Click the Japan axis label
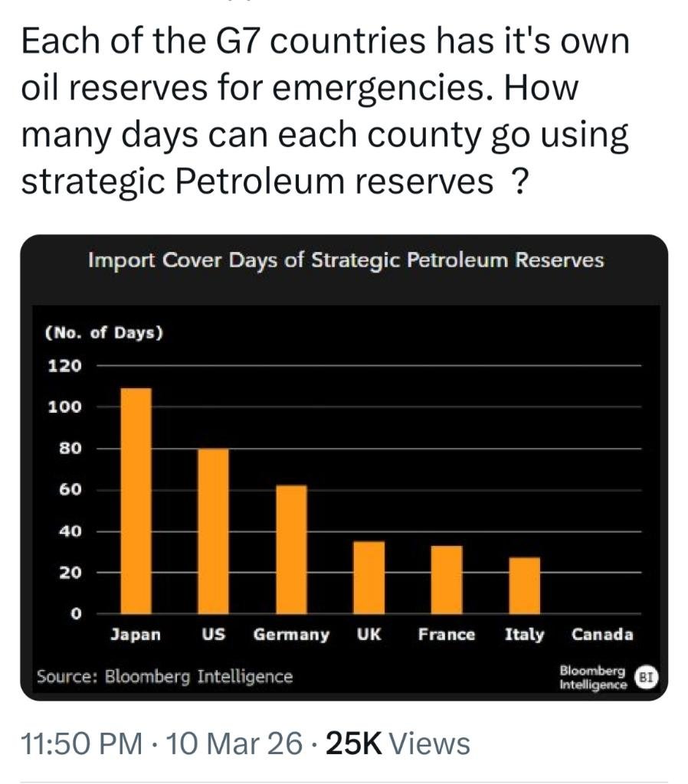 (136, 635)
